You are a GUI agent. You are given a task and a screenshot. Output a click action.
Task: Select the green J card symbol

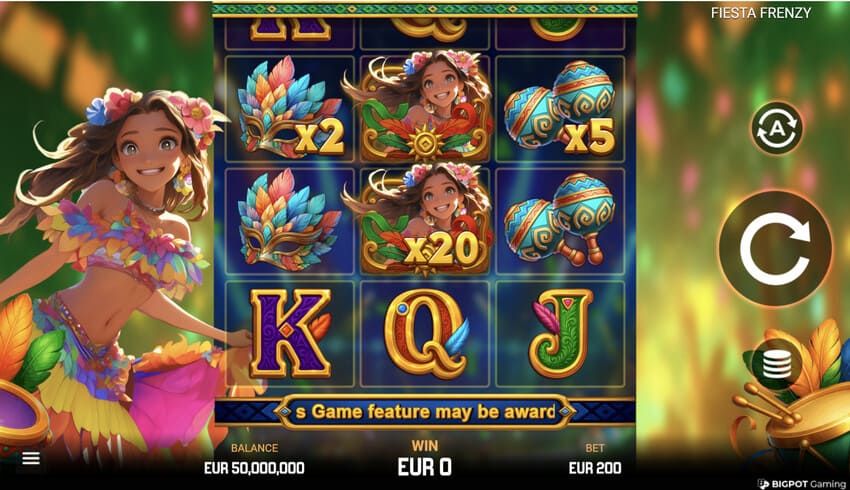561,333
